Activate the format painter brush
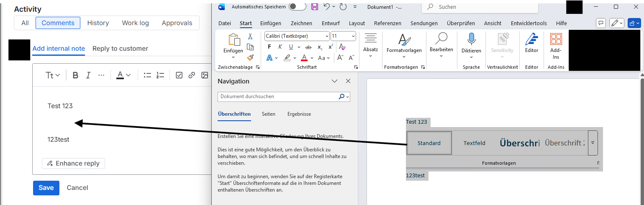This screenshot has height=205, width=644. pos(250,57)
